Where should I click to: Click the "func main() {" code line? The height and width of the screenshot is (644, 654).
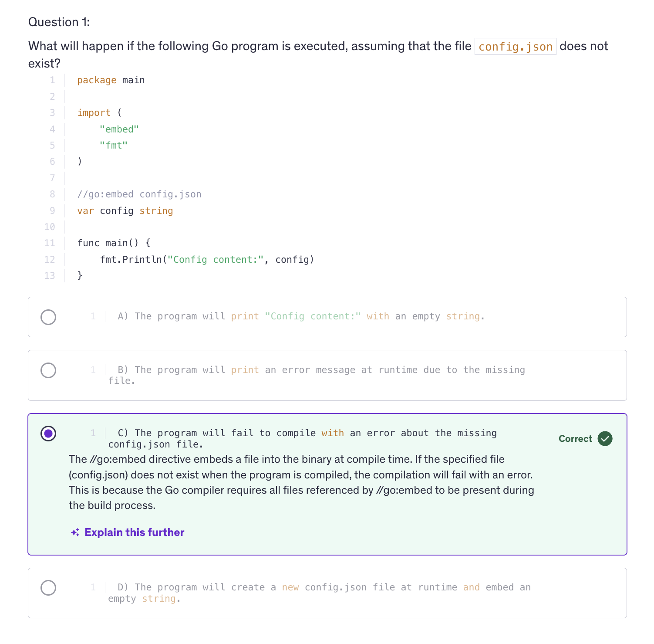coord(114,243)
